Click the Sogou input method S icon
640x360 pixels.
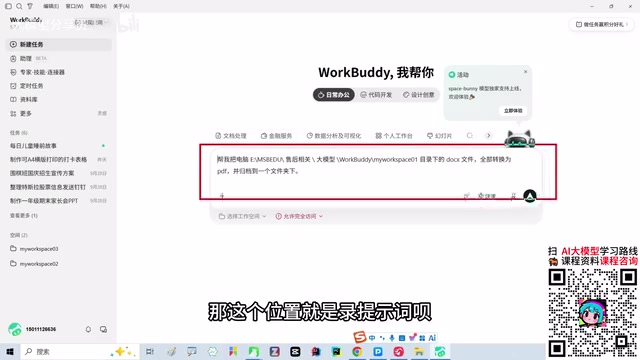tap(360, 337)
